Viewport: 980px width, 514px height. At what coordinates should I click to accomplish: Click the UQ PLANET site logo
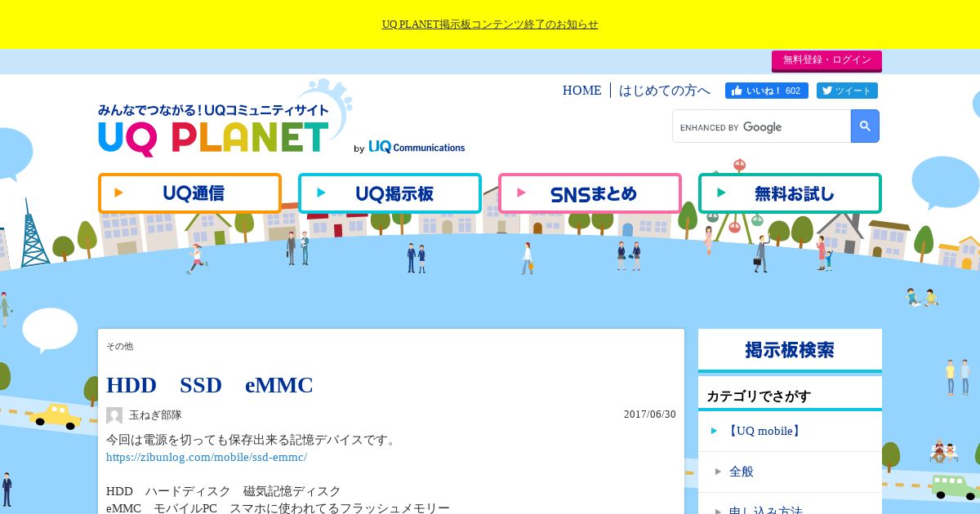tap(214, 131)
